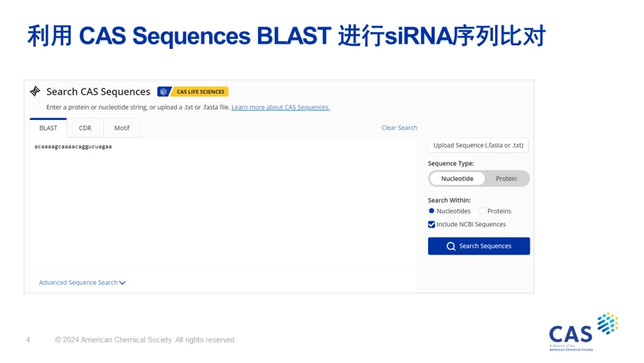The height and width of the screenshot is (363, 644).
Task: Open the BLAST tab
Action: point(48,128)
